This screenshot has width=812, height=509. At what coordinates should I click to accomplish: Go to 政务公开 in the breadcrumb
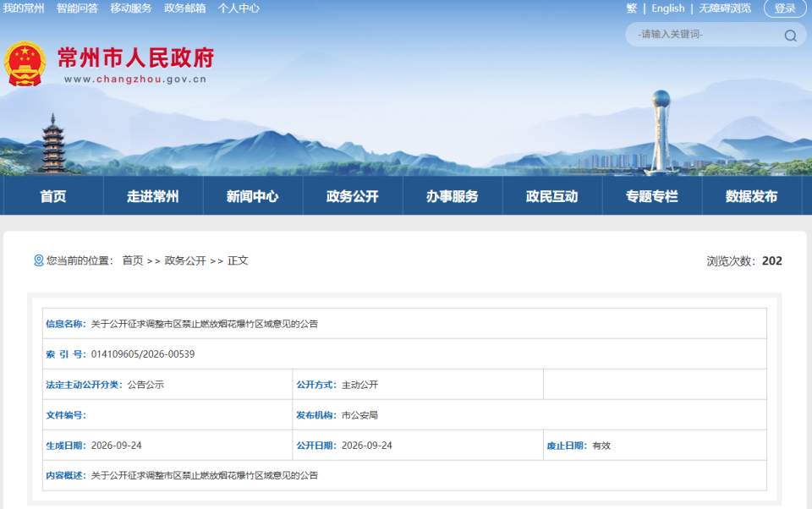(185, 260)
